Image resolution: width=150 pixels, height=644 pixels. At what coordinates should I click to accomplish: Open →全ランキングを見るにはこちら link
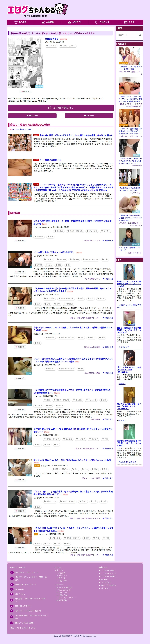tap(23, 628)
